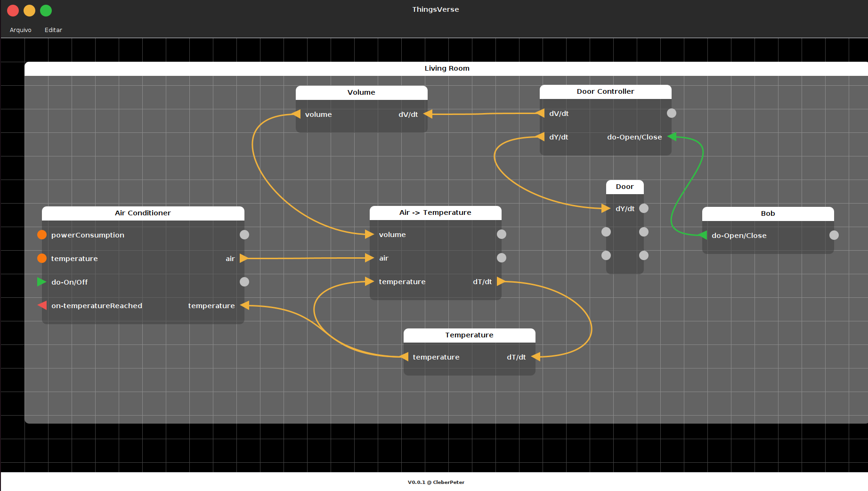Toggle the volume output socket on Air -> Temperature
Viewport: 868px width, 491px height.
pyautogui.click(x=501, y=234)
